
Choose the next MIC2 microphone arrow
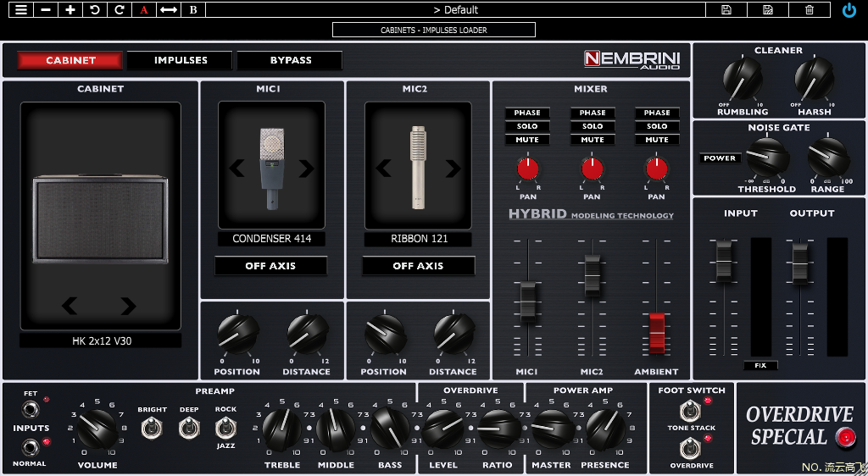pos(453,169)
